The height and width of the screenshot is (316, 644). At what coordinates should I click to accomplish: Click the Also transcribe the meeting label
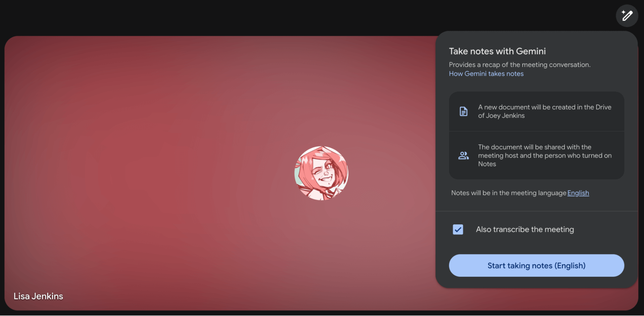click(525, 229)
